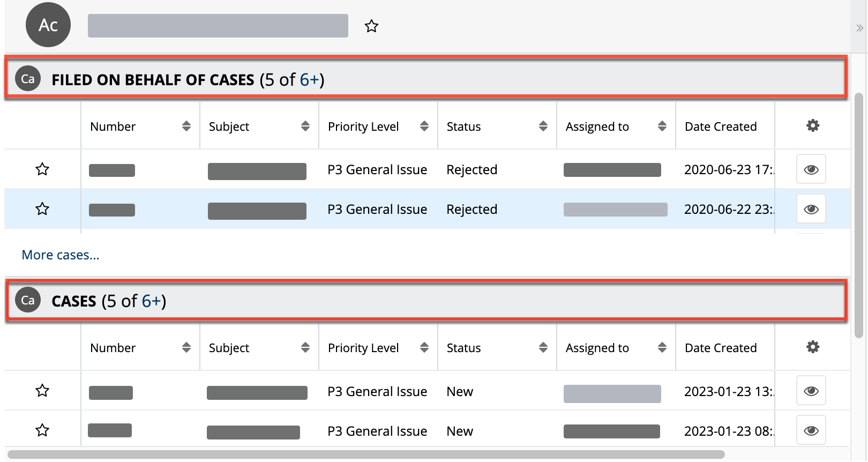
Task: Preview the 2023-01-23 08 case using its eye icon
Action: (x=811, y=429)
